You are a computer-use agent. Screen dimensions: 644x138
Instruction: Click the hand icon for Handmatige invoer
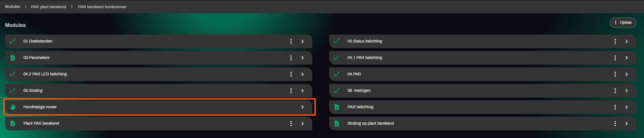[x=13, y=107]
